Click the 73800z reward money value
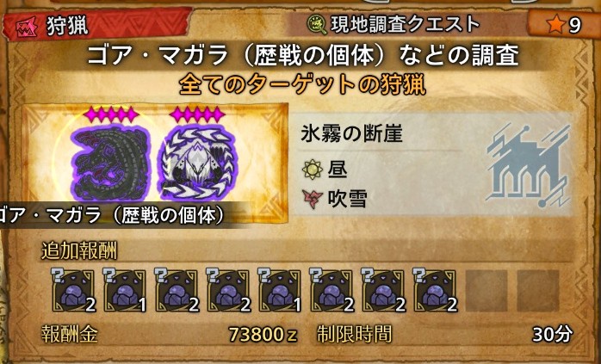The image size is (601, 364). (263, 334)
